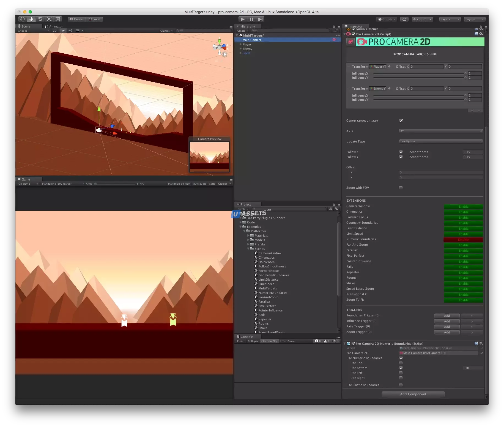Open the Console tab
504x427 pixels.
[x=246, y=337]
